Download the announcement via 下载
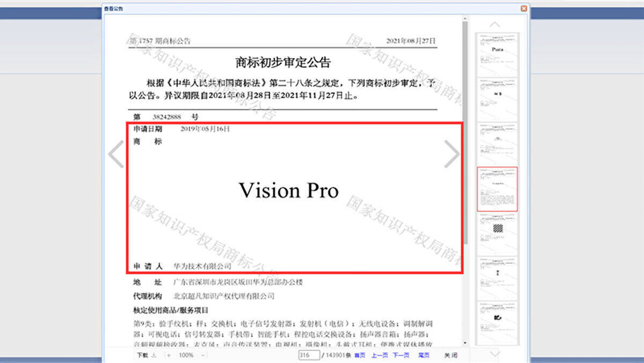This screenshot has width=644, height=363. click(x=146, y=355)
